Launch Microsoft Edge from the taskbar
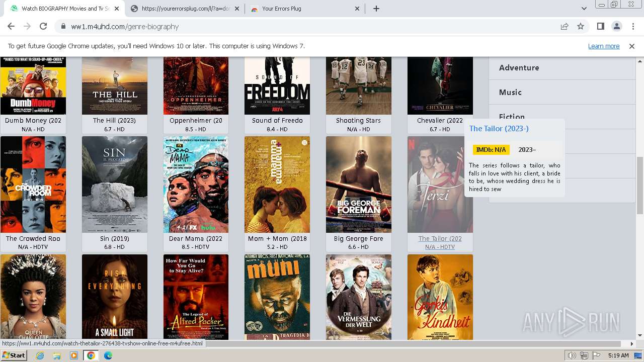 pos(108,355)
